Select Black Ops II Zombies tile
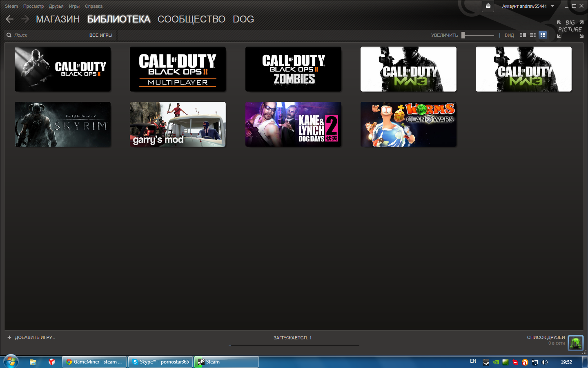 point(293,69)
